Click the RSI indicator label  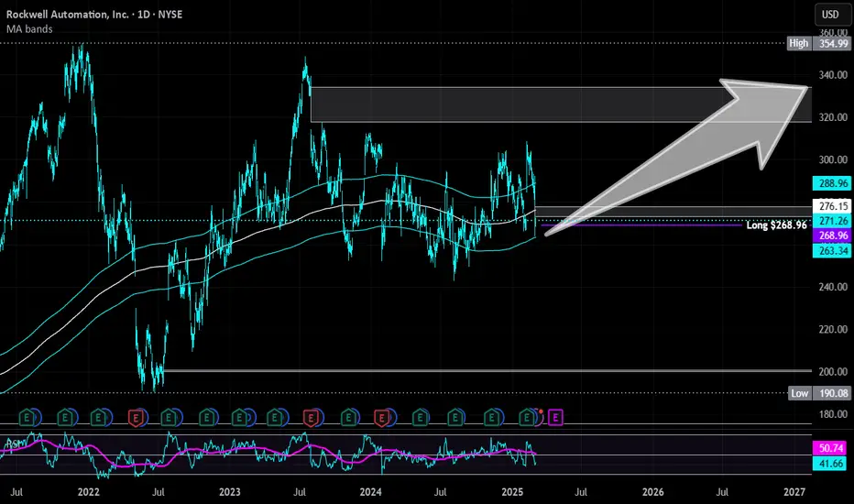[x=14, y=444]
